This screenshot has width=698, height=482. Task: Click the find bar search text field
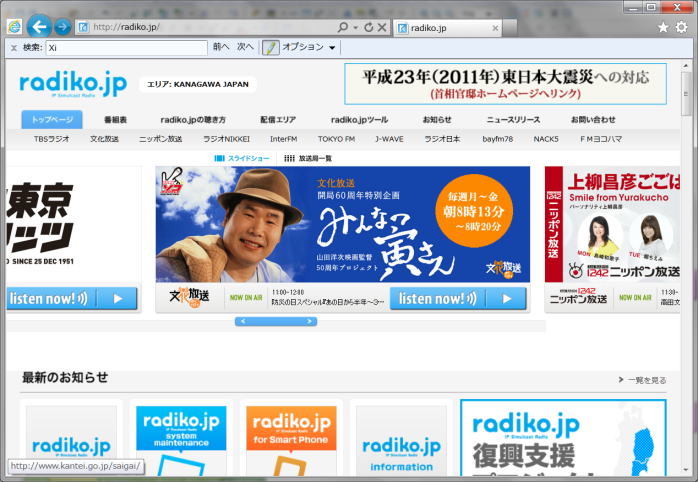point(126,48)
